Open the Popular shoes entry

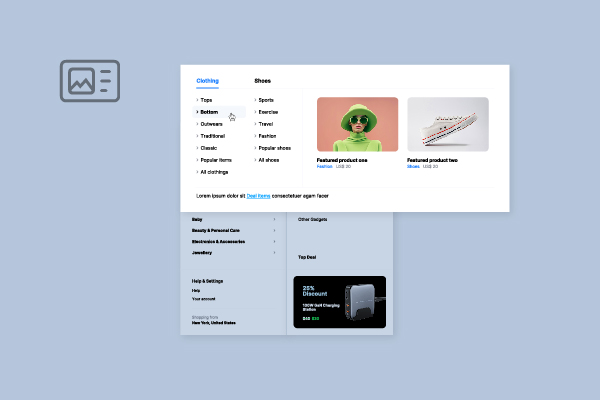(x=274, y=148)
